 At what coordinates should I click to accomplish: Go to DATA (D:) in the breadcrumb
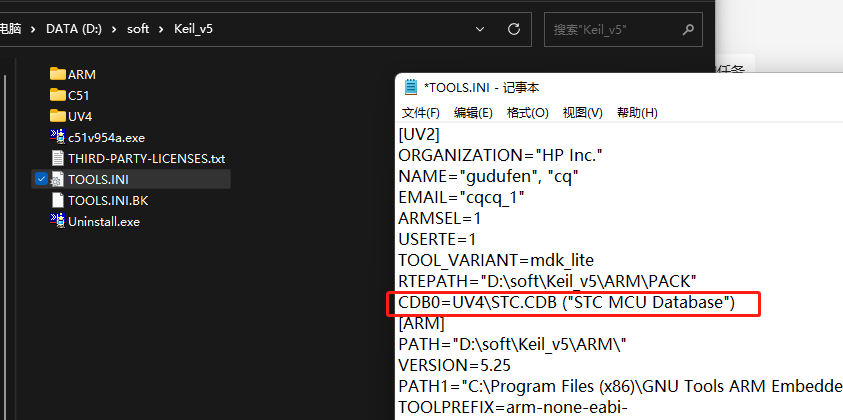pyautogui.click(x=74, y=29)
